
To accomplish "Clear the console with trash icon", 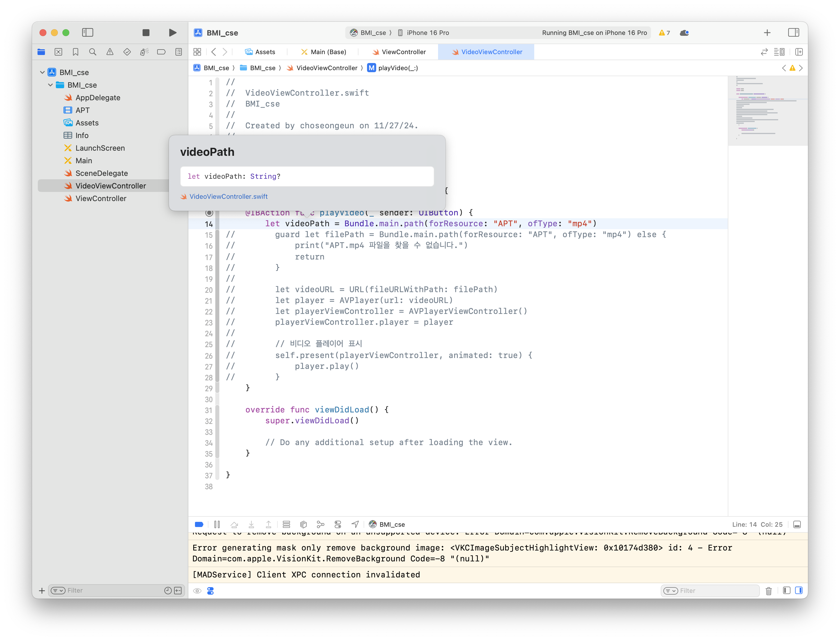I will pos(769,591).
